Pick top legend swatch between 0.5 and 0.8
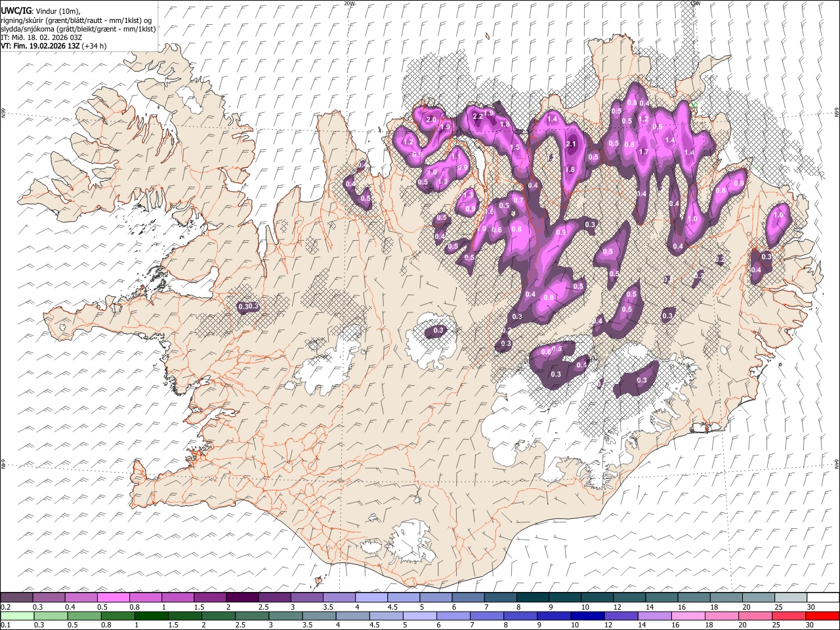840x630 pixels. [x=113, y=598]
